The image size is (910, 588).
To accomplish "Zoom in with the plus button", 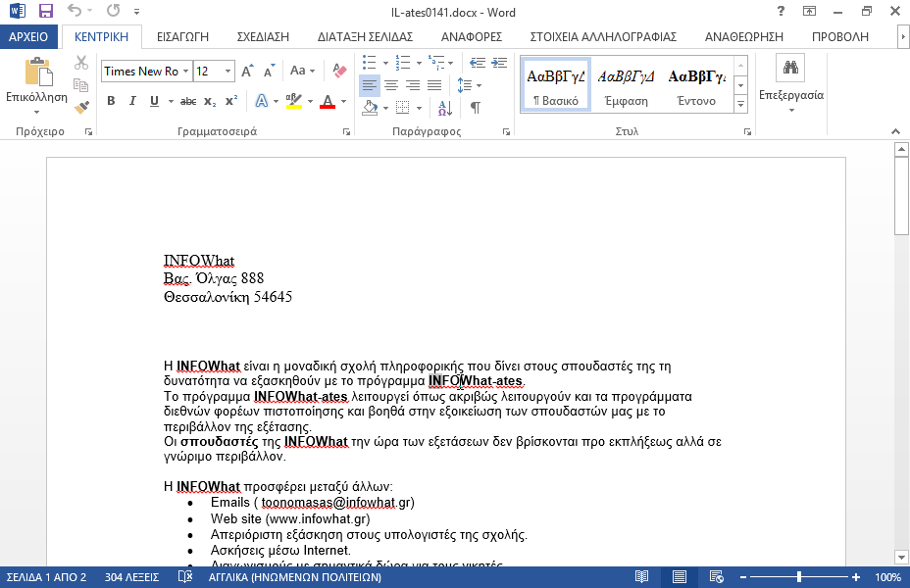I will (x=856, y=577).
